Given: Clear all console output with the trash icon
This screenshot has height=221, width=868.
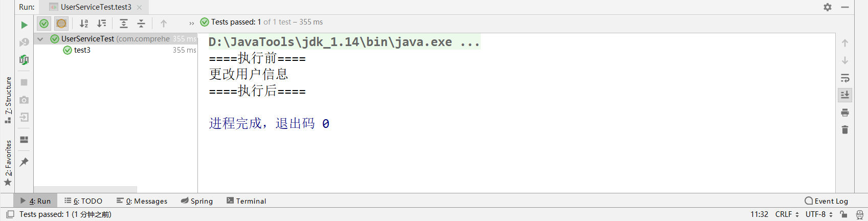Looking at the screenshot, I should click(x=845, y=130).
